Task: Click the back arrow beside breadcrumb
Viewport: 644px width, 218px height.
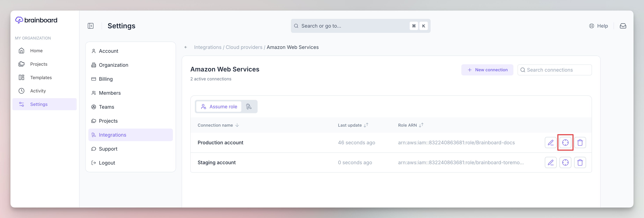Action: [x=186, y=47]
